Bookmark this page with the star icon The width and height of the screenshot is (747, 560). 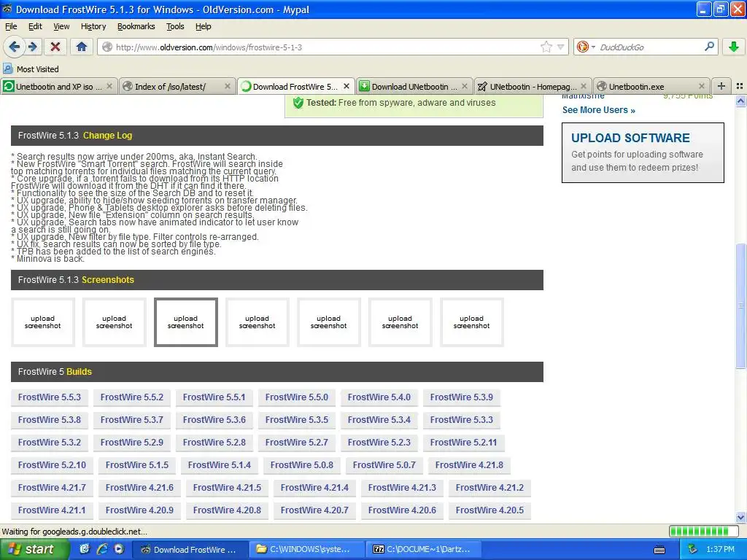(x=546, y=47)
